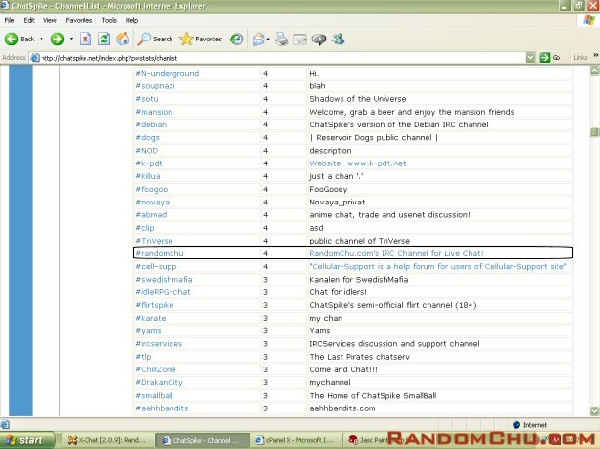Print the page with printer icon
600x449 pixels.
(282, 39)
